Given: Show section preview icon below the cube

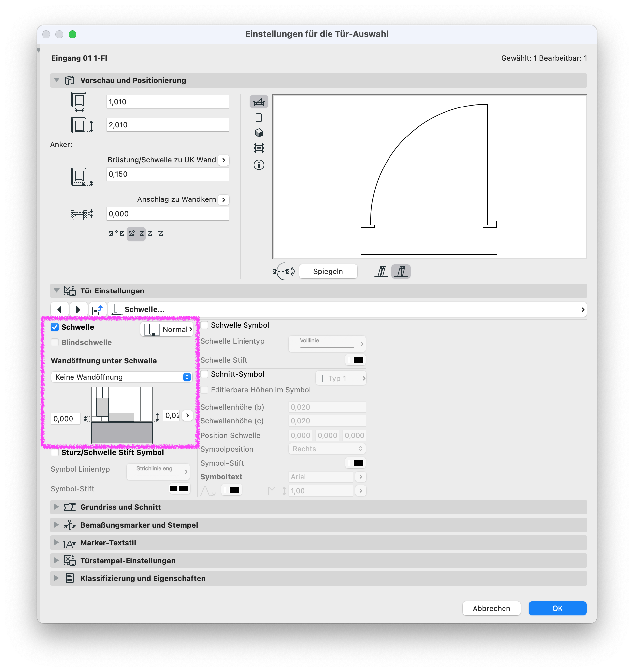Looking at the screenshot, I should tap(259, 148).
